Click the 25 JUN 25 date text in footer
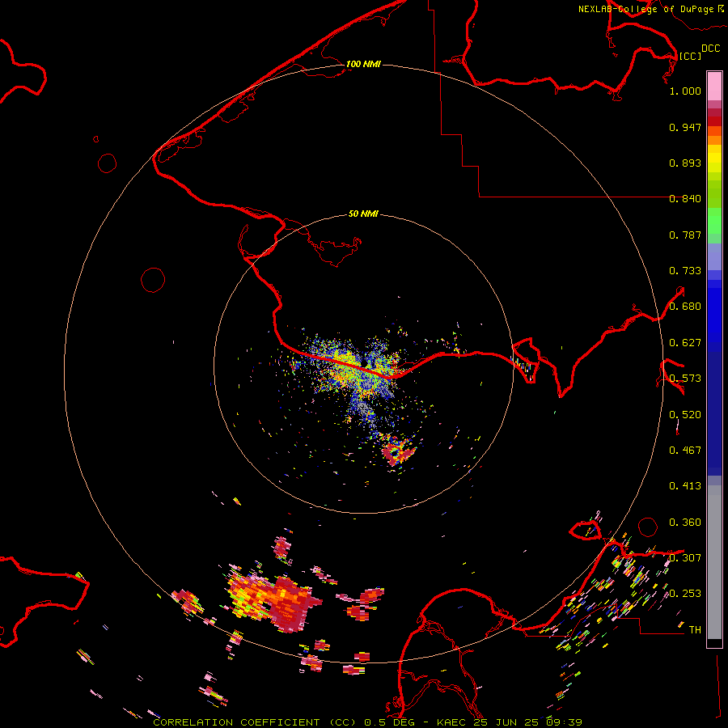This screenshot has width=728, height=728. 506,722
